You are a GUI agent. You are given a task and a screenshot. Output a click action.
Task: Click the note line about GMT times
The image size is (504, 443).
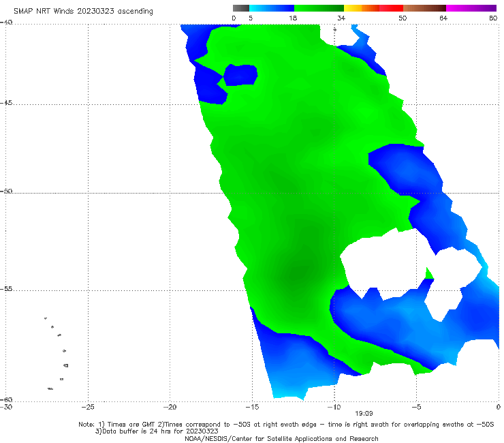pyautogui.click(x=286, y=425)
